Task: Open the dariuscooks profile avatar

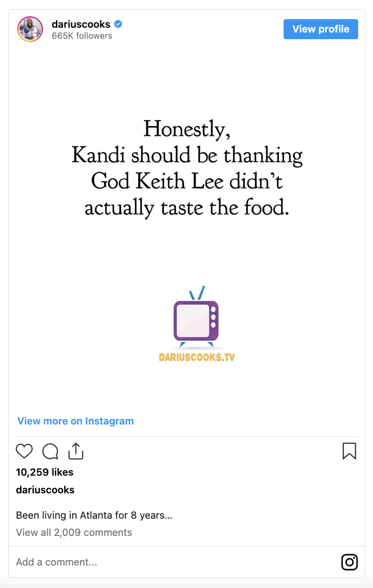Action: [x=30, y=29]
